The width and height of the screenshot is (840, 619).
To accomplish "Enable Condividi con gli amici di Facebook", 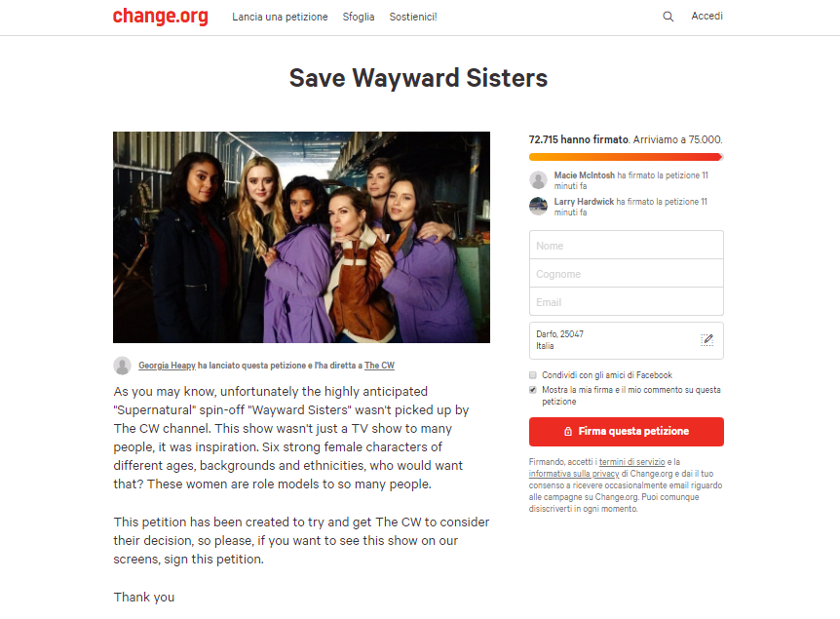I will coord(532,375).
